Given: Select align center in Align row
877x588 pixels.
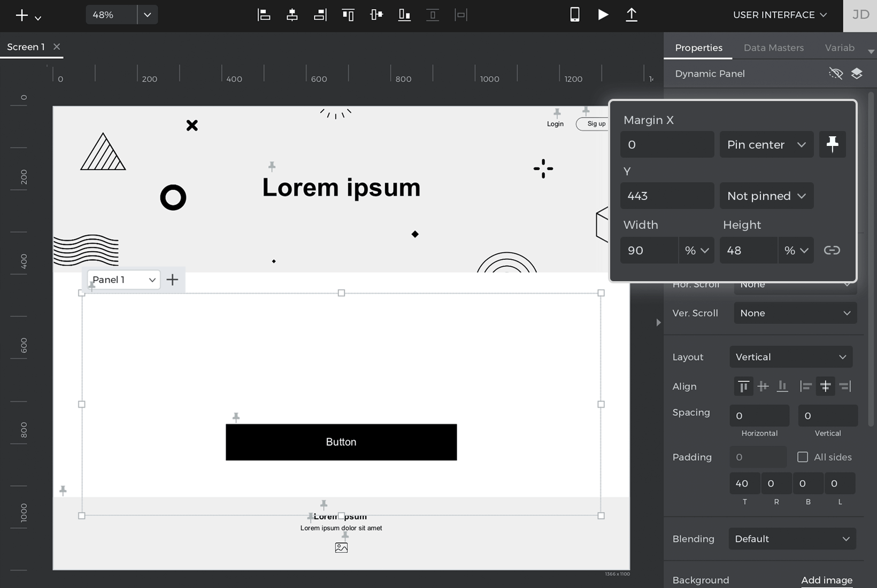Looking at the screenshot, I should (x=826, y=386).
